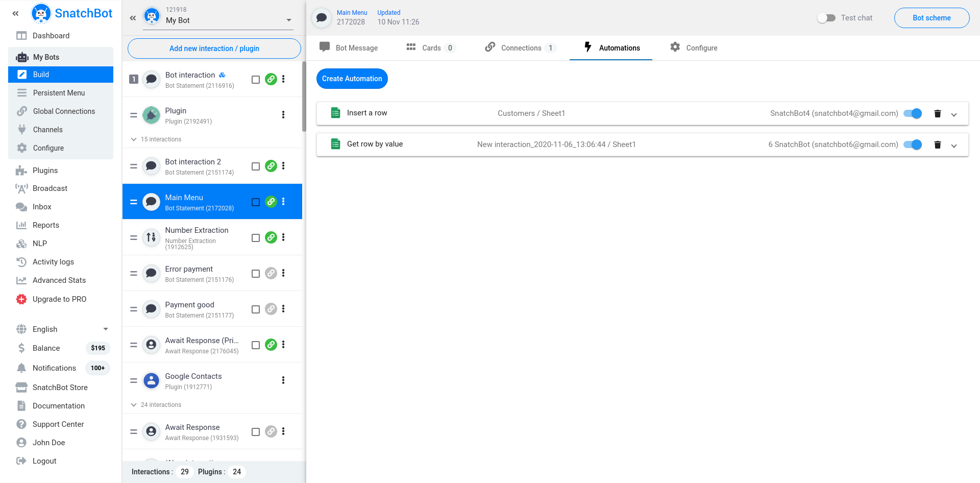Disable the Get row by value automation toggle
The image size is (980, 483).
pyautogui.click(x=913, y=144)
